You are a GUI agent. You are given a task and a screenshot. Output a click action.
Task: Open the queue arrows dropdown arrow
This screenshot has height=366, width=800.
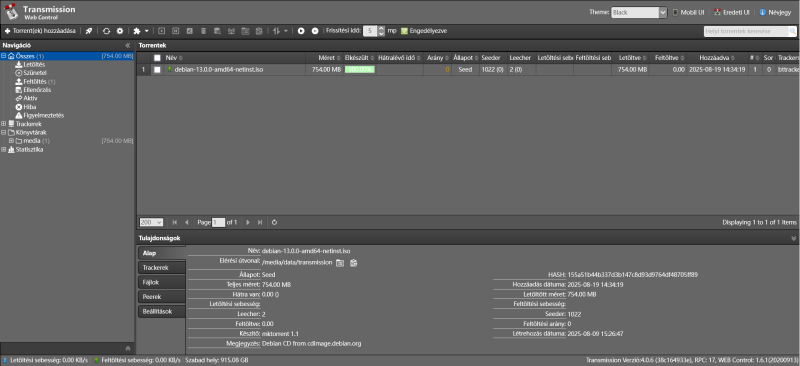coord(286,31)
